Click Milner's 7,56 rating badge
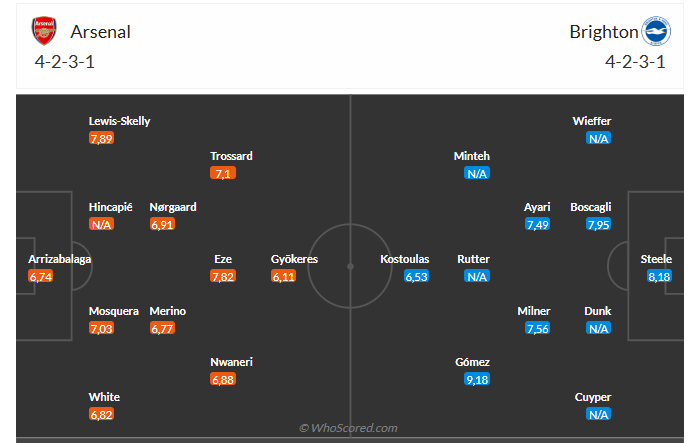The height and width of the screenshot is (443, 689). [538, 328]
